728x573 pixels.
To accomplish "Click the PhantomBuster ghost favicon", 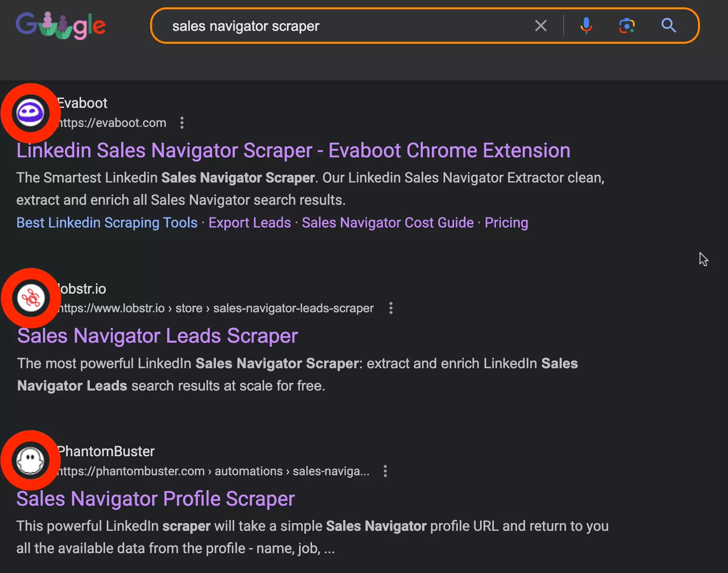I will coord(31,460).
